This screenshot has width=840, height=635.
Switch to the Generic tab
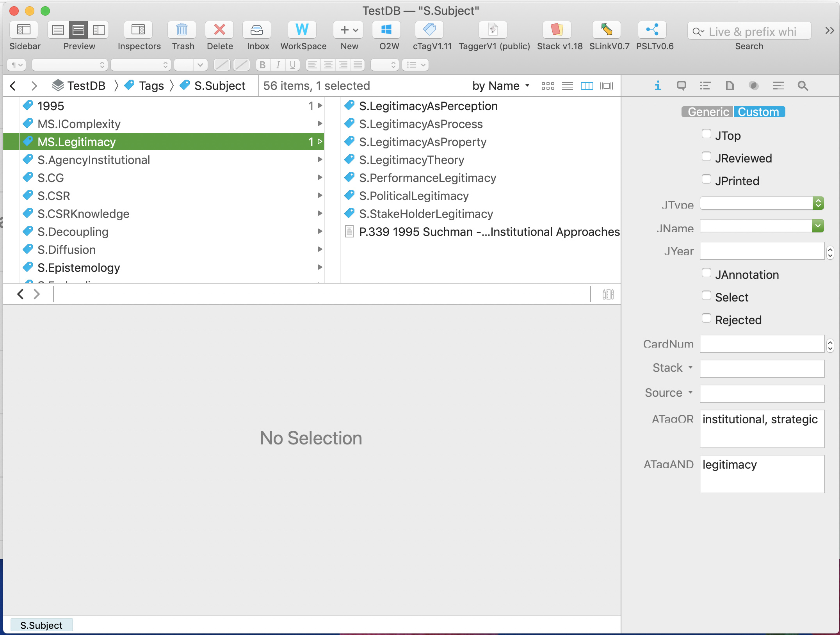(708, 112)
